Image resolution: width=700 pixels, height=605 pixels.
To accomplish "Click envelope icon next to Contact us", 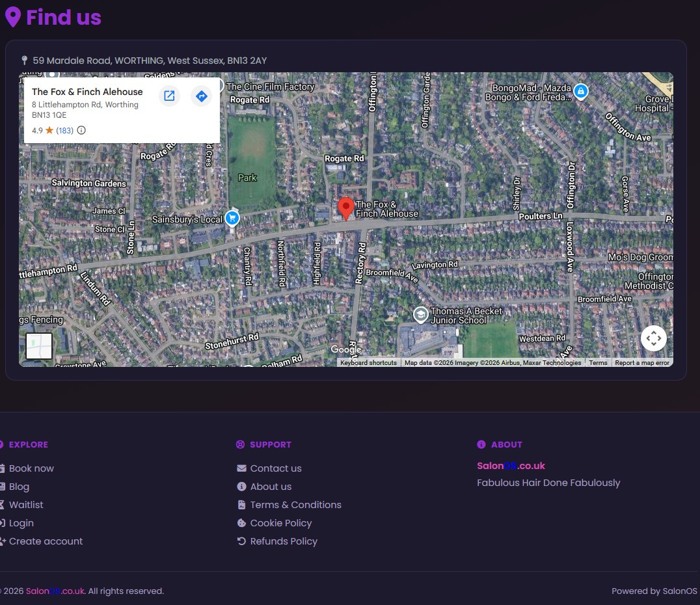I will coord(241,468).
